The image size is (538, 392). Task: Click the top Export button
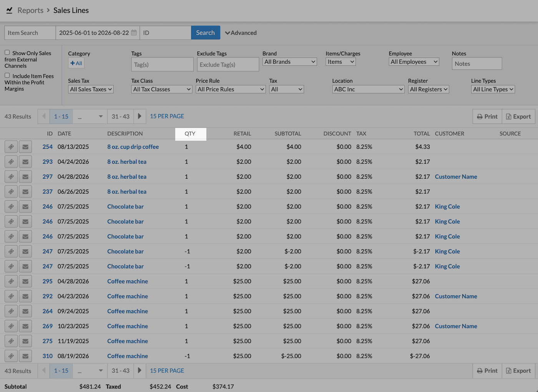tap(518, 116)
